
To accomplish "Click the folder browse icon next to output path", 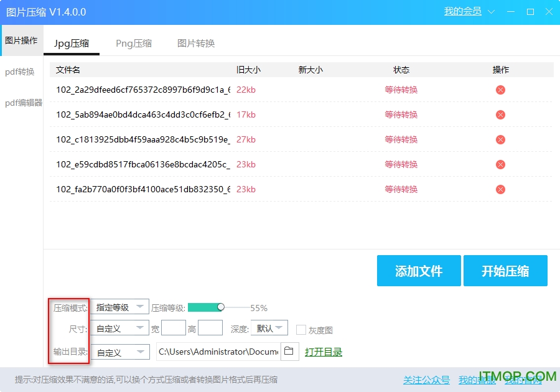I will (x=289, y=352).
